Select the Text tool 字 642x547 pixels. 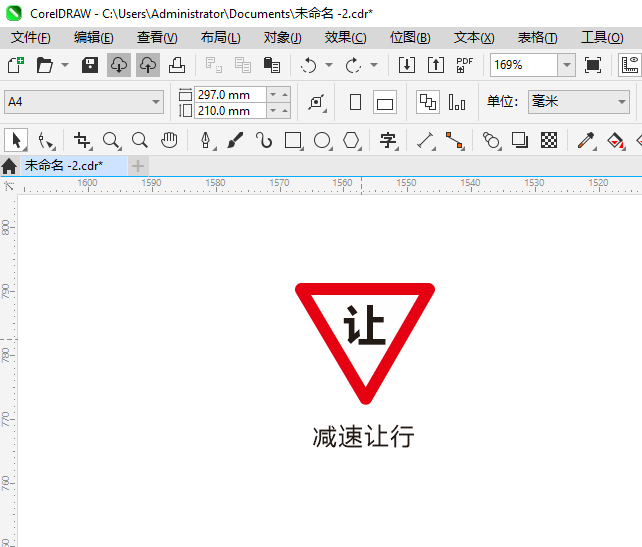click(388, 140)
